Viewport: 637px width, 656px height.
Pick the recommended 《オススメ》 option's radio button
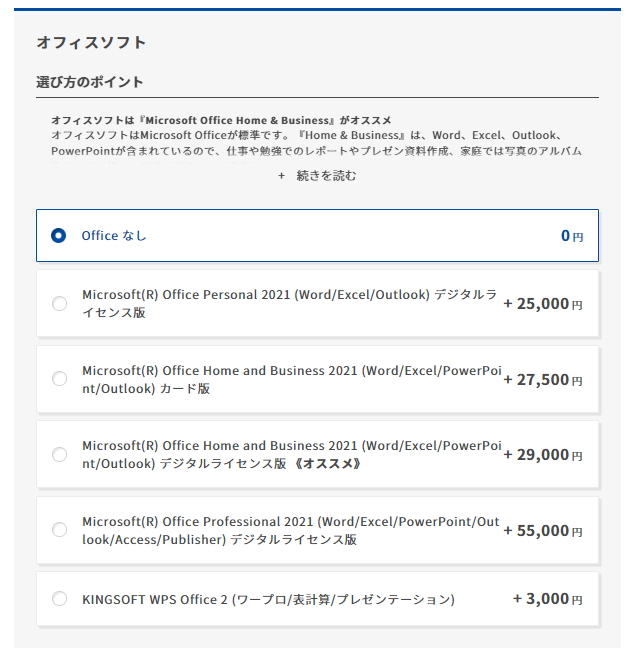pyautogui.click(x=59, y=454)
